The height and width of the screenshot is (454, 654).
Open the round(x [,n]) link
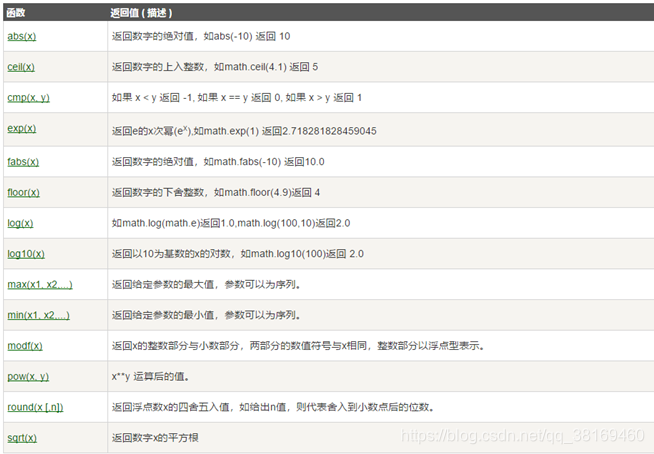pyautogui.click(x=35, y=407)
